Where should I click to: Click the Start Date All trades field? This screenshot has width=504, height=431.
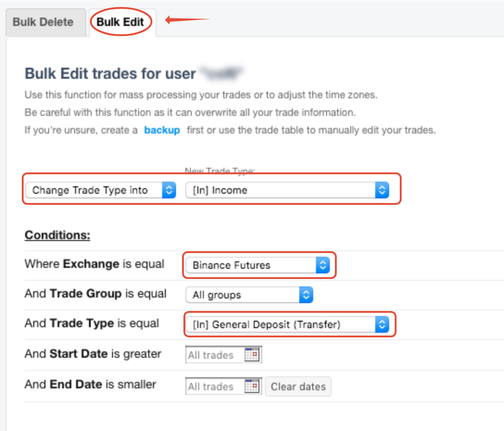[213, 355]
